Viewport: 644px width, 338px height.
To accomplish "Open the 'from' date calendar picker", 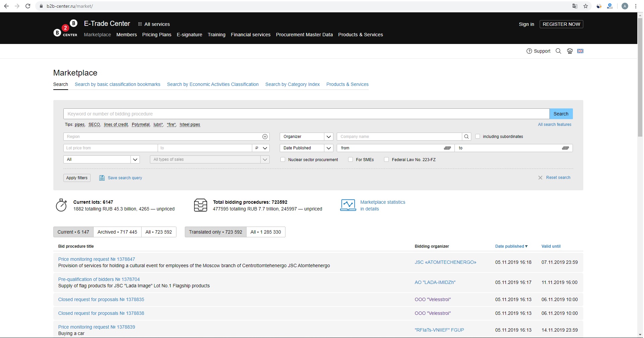I will [x=447, y=148].
